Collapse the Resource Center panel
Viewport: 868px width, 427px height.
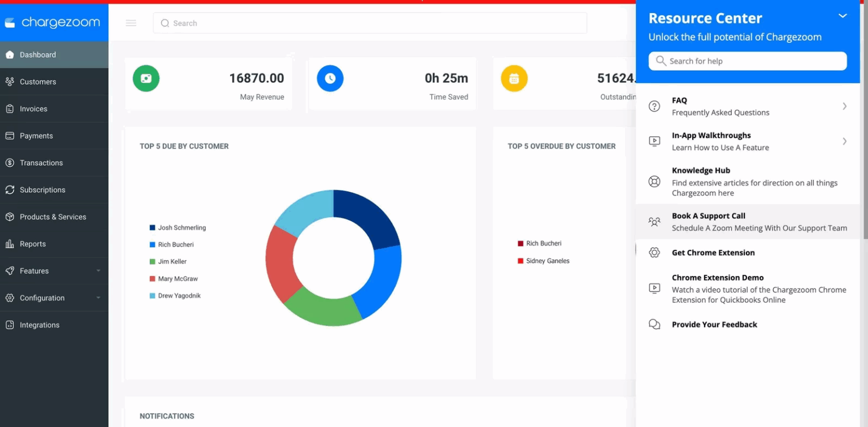[x=842, y=16]
